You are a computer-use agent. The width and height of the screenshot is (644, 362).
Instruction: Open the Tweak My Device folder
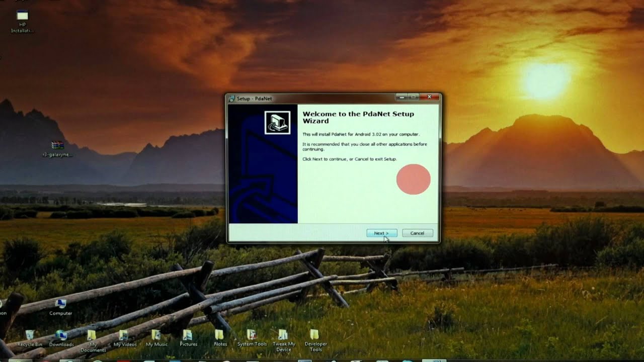tap(284, 341)
